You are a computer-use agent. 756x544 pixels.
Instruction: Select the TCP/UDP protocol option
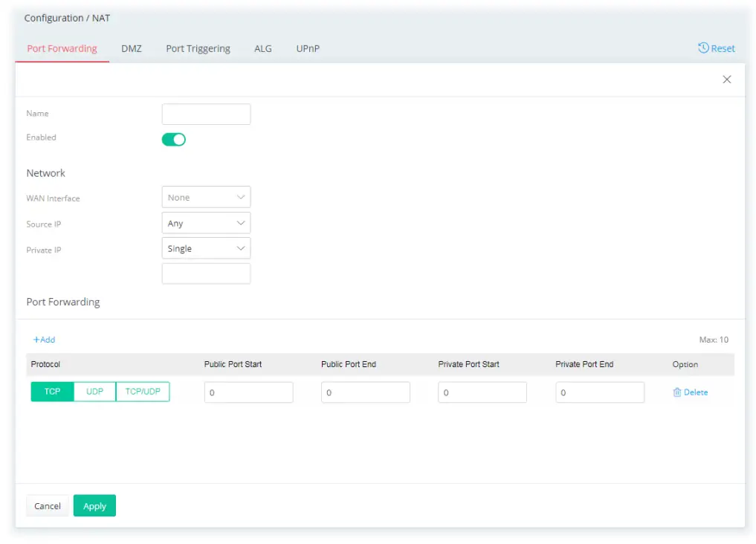142,391
